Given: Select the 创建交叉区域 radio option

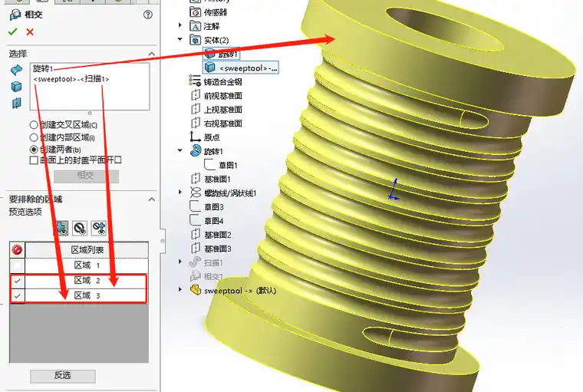Looking at the screenshot, I should click(34, 125).
